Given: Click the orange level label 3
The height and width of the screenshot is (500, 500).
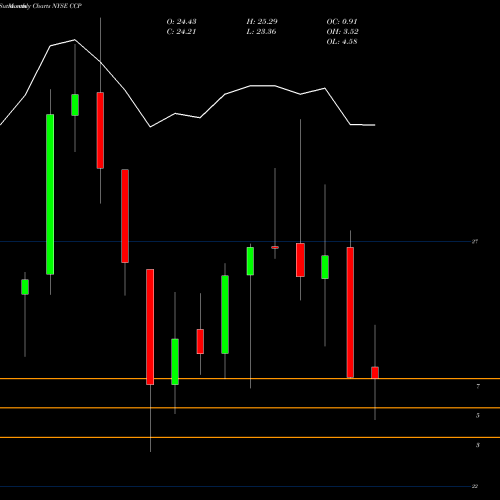Looking at the screenshot, I should (x=478, y=445).
